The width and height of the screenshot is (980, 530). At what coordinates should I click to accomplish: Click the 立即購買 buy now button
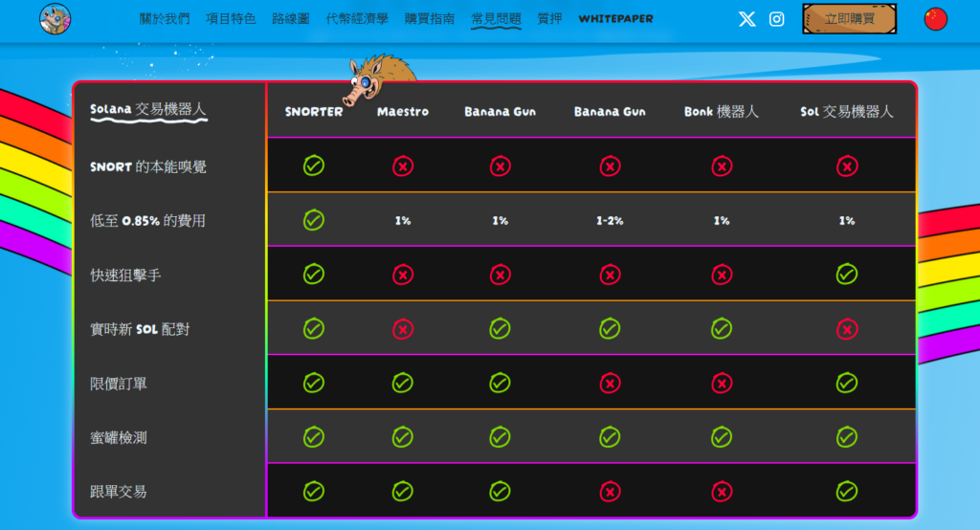click(x=850, y=19)
